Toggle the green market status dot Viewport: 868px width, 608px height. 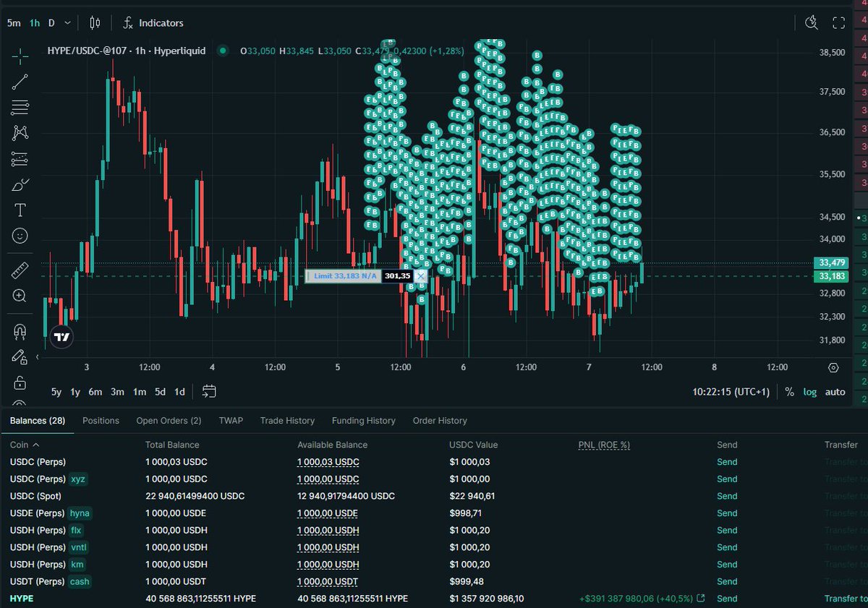(x=223, y=51)
